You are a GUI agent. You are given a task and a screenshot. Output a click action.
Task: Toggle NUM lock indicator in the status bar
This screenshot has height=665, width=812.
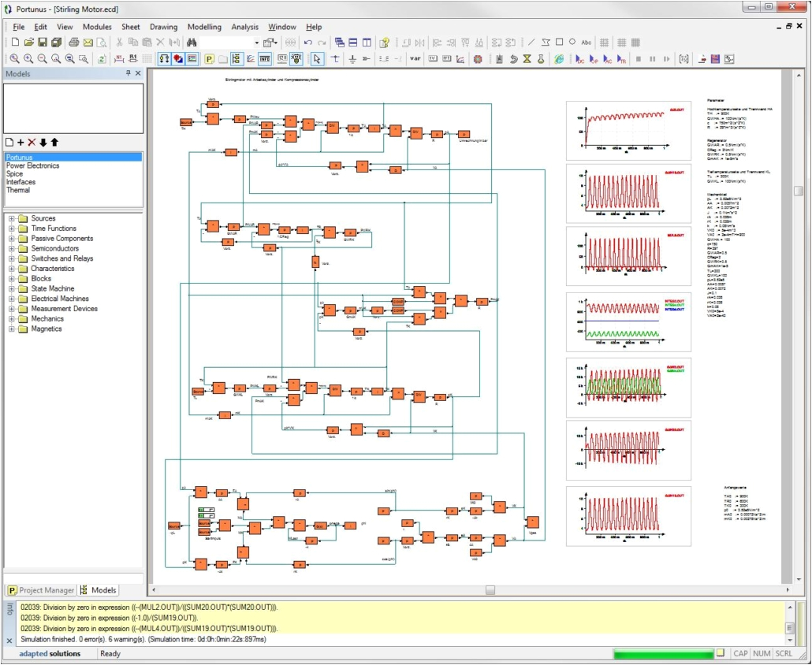click(x=761, y=653)
